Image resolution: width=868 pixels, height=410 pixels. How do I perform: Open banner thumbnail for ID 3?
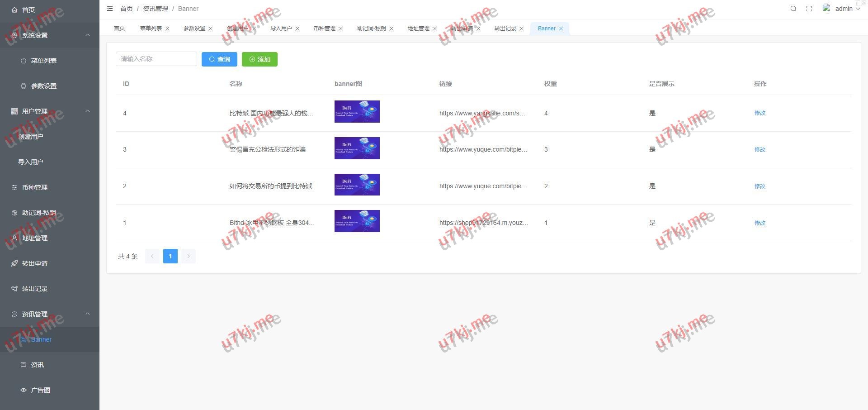point(357,148)
